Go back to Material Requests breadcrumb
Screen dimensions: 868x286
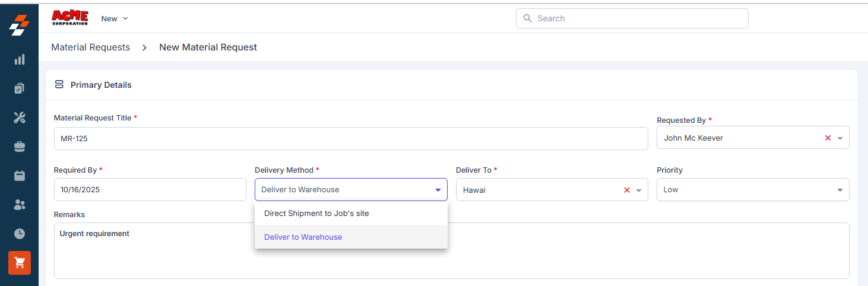pyautogui.click(x=90, y=47)
